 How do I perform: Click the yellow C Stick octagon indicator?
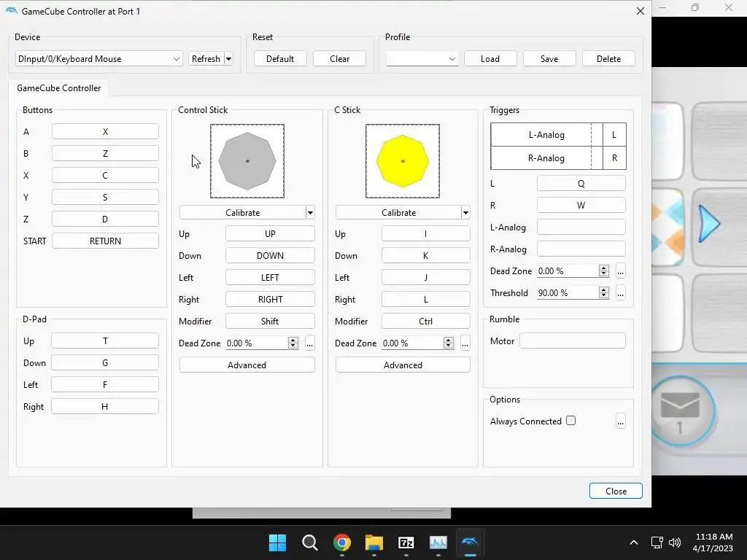coord(403,161)
